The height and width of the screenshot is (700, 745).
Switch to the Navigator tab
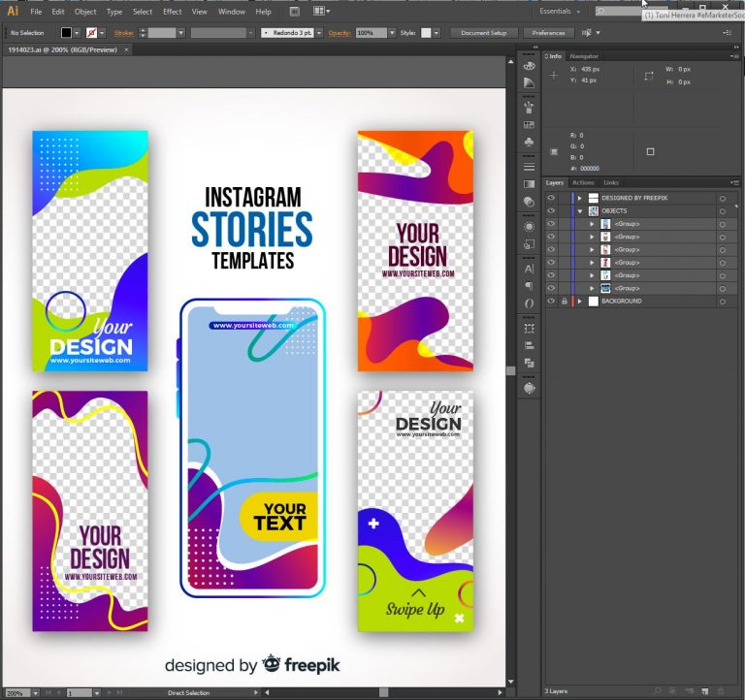(x=584, y=56)
